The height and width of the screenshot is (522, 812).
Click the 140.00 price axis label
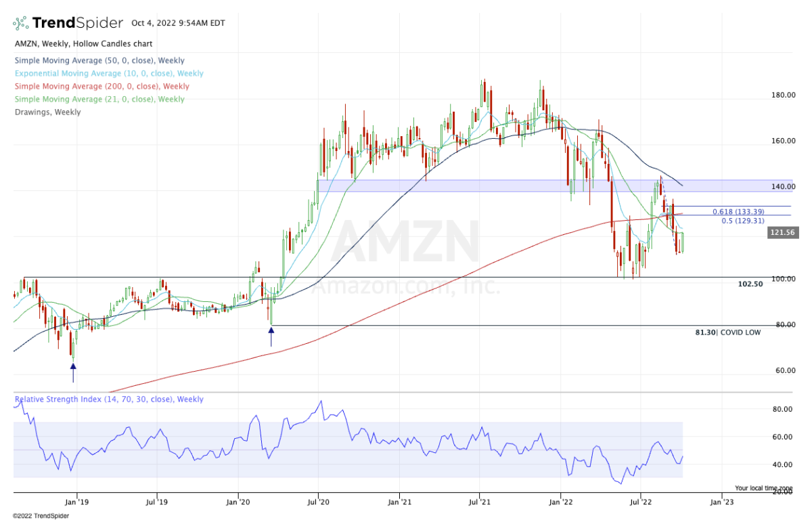[x=783, y=187]
